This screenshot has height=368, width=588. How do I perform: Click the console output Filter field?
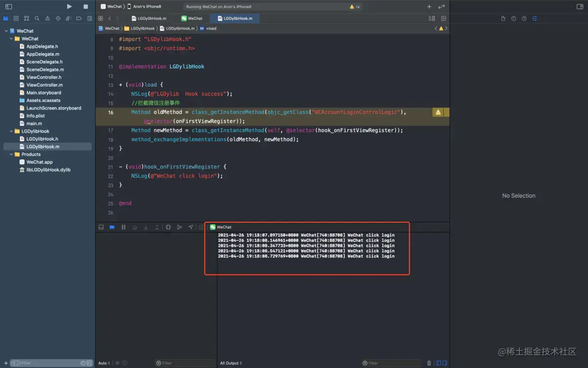(392, 363)
